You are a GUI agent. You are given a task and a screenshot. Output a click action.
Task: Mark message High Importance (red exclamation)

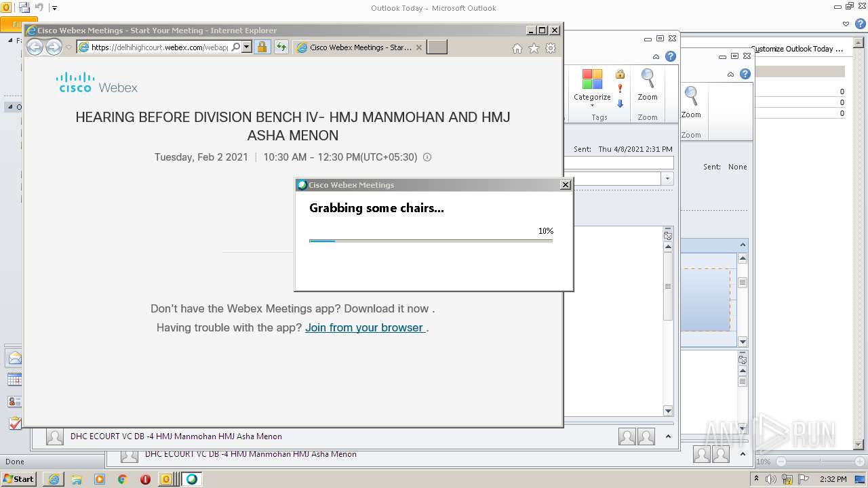click(620, 89)
